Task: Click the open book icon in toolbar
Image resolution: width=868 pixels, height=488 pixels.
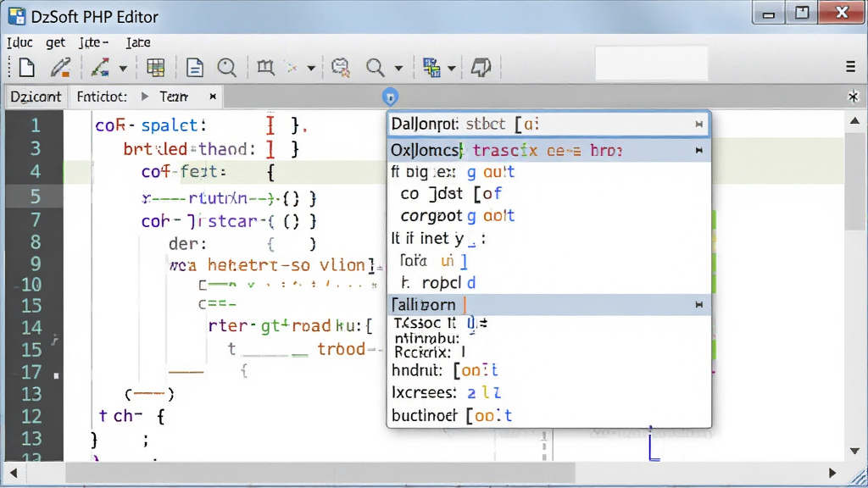Action: [265, 68]
